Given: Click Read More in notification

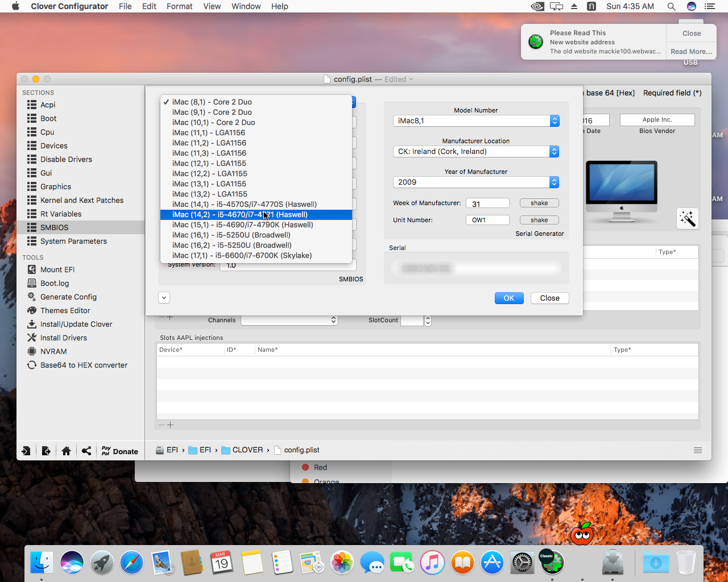Looking at the screenshot, I should (x=692, y=51).
